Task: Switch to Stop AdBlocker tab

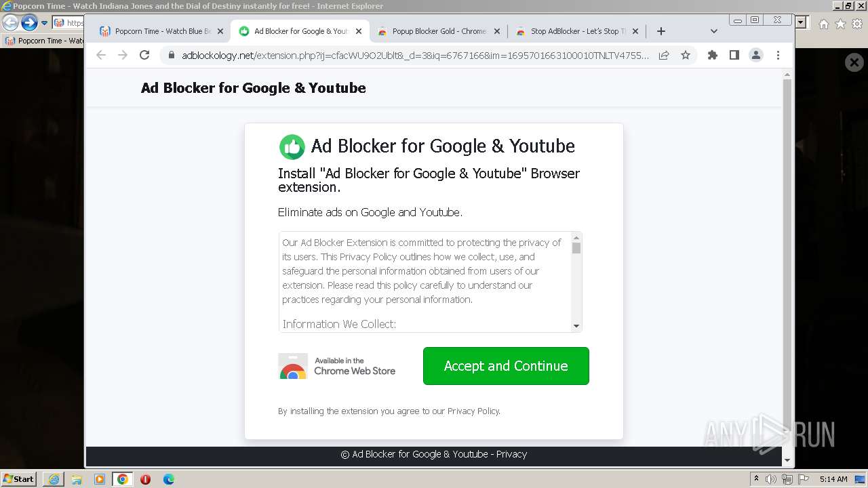Action: pos(576,31)
